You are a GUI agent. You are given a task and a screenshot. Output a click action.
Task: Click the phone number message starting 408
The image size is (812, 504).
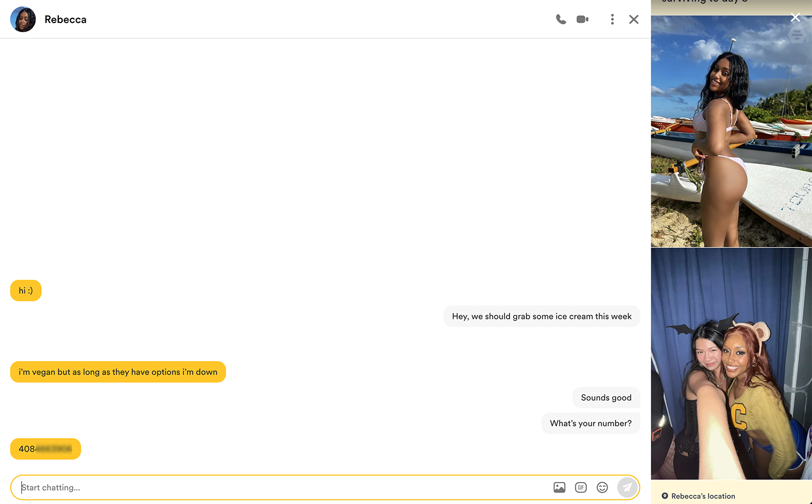click(x=45, y=449)
